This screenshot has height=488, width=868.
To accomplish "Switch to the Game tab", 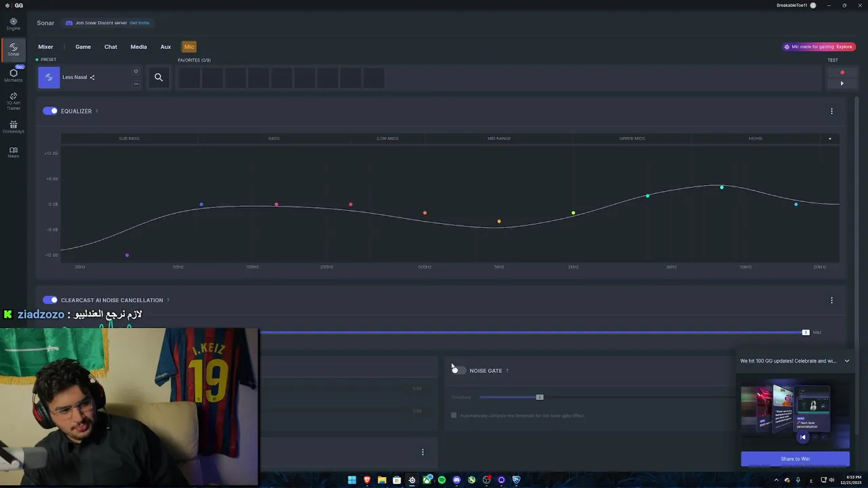I will (x=83, y=47).
